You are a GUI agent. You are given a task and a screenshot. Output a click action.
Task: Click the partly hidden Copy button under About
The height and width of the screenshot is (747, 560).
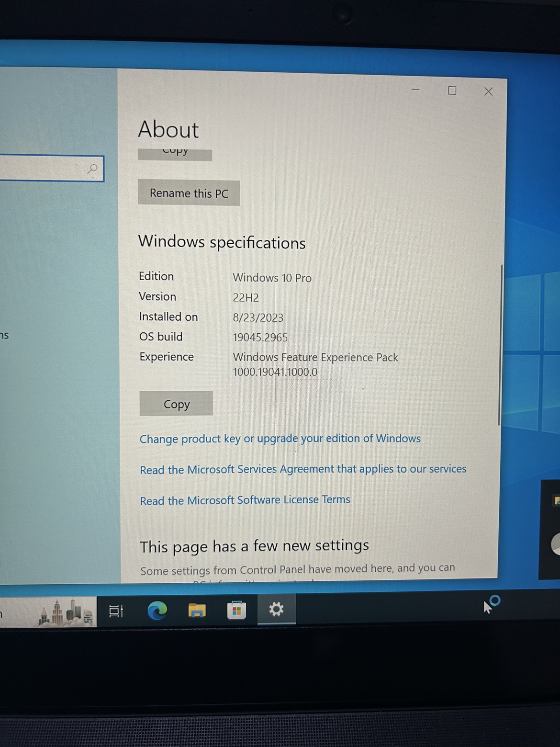175,154
